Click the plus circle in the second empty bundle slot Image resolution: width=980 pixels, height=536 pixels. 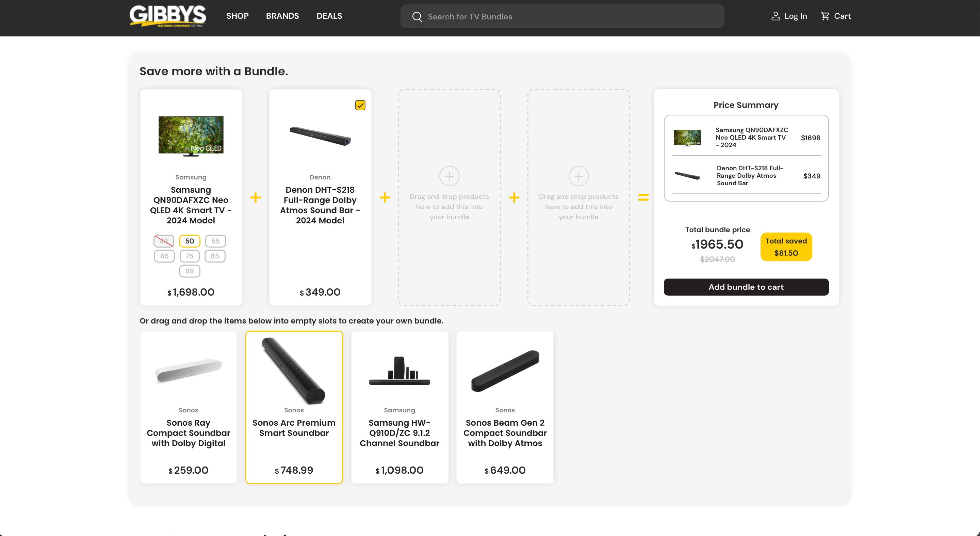pyautogui.click(x=578, y=176)
